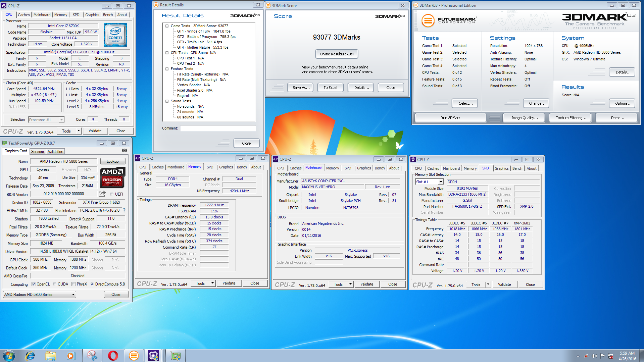The image size is (644, 362).
Task: Collapse the Game Tests tree node
Action: (x=167, y=26)
